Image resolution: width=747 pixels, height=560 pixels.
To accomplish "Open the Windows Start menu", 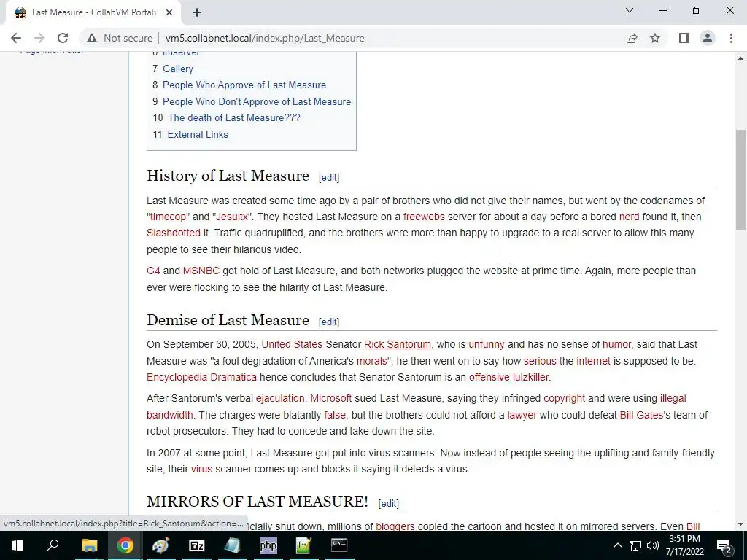I will [x=18, y=545].
